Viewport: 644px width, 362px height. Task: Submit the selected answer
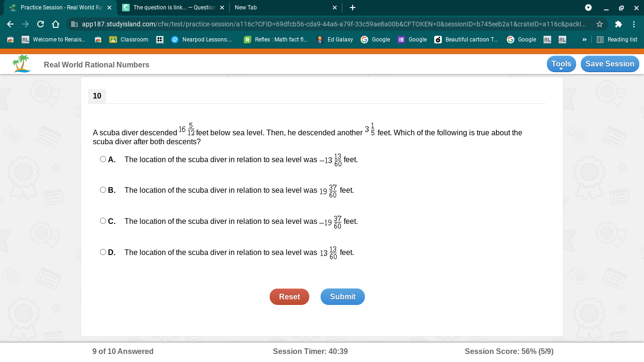(x=343, y=297)
